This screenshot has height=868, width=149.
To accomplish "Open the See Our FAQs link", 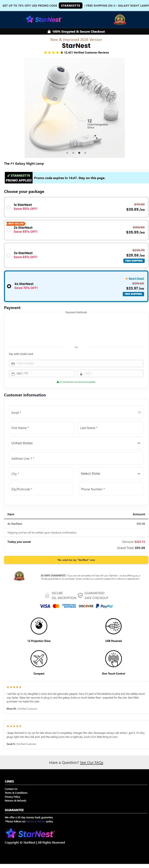I will click(x=92, y=762).
